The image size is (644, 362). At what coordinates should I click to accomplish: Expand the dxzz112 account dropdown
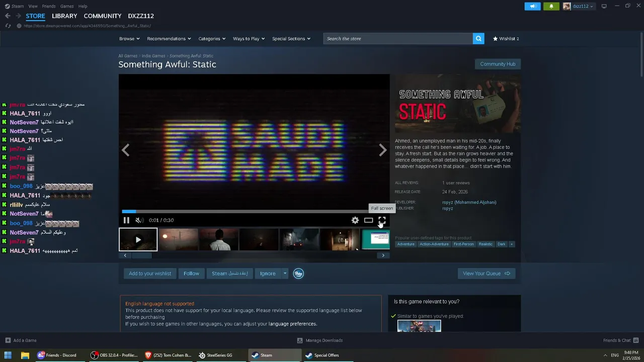tap(579, 6)
